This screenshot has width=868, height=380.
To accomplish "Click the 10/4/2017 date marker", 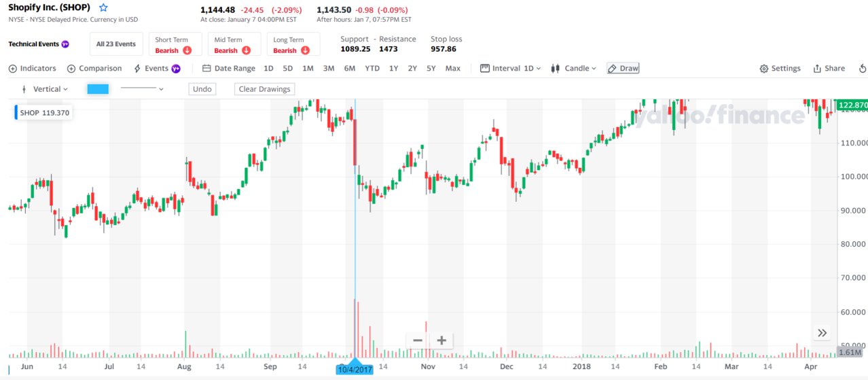I will tap(355, 369).
